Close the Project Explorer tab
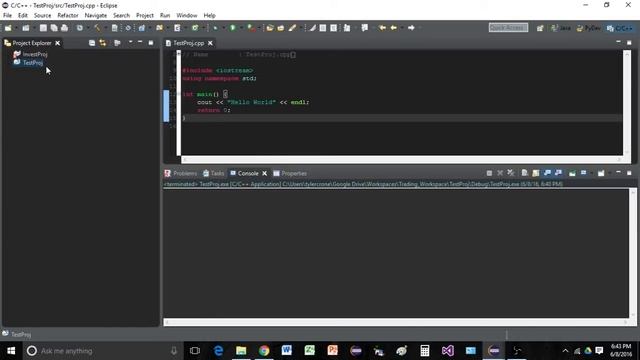This screenshot has width=640, height=360. pyautogui.click(x=58, y=43)
